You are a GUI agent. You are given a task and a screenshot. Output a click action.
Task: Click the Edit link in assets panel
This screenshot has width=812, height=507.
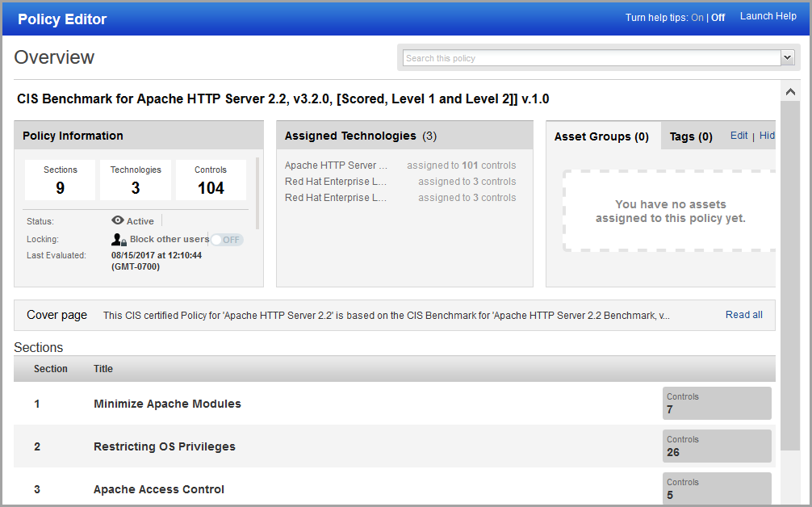coord(739,136)
